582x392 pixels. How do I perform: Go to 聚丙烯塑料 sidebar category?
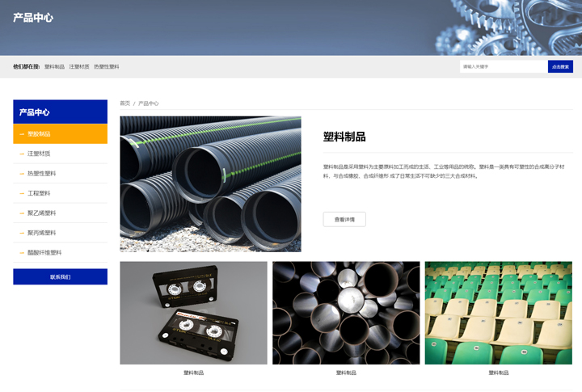point(42,233)
